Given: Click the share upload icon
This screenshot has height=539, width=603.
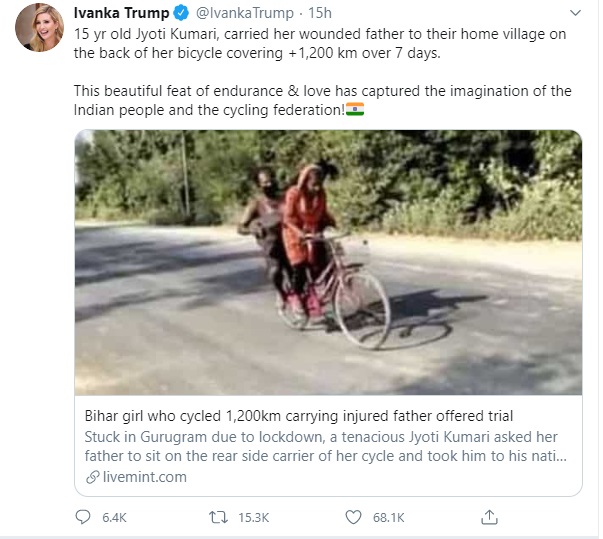Looking at the screenshot, I should [x=489, y=517].
